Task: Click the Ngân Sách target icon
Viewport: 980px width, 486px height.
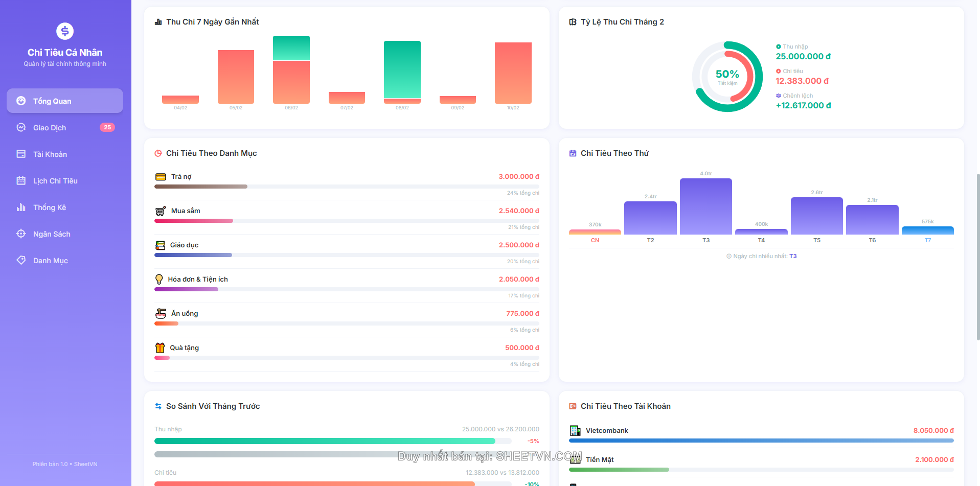Action: pos(21,234)
